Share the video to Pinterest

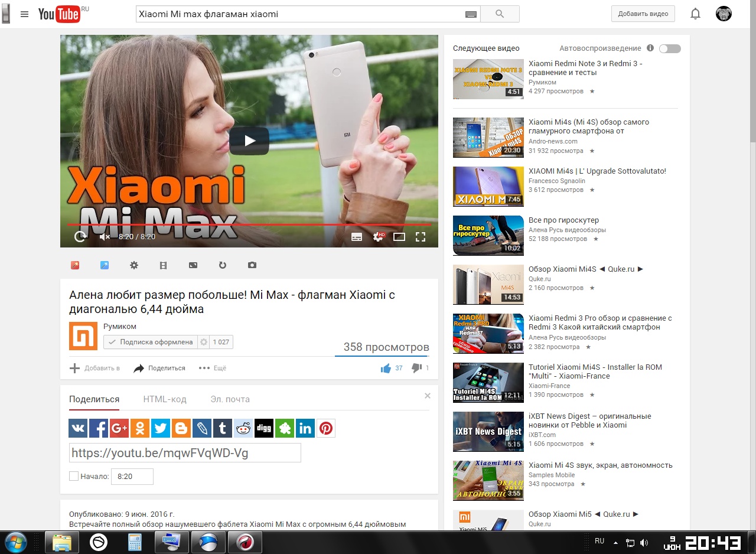click(x=326, y=428)
